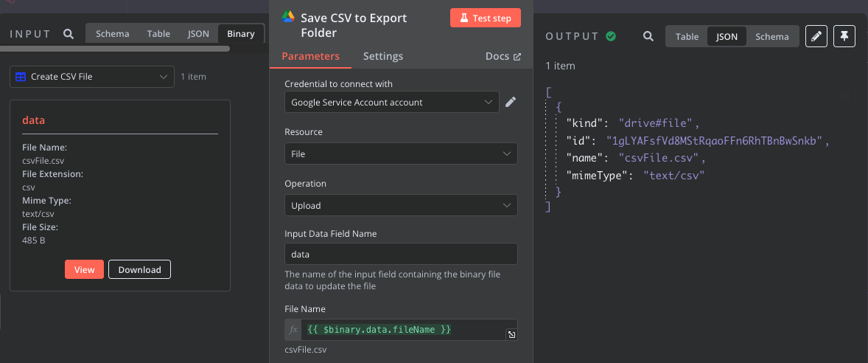Image resolution: width=868 pixels, height=363 pixels.
Task: Click the Input Data Field Name field
Action: click(x=401, y=254)
